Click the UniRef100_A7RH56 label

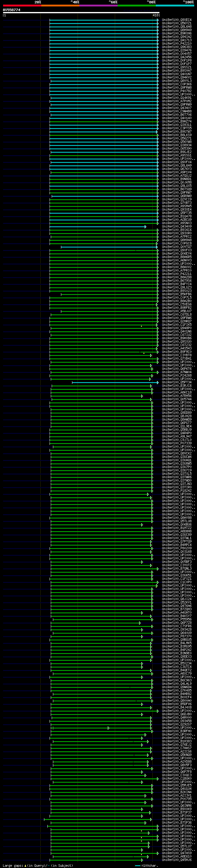pyautogui.click(x=177, y=396)
